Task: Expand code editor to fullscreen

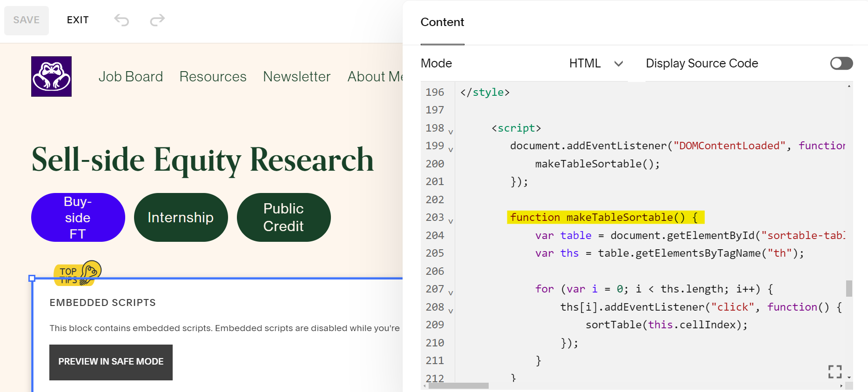Action: (834, 372)
